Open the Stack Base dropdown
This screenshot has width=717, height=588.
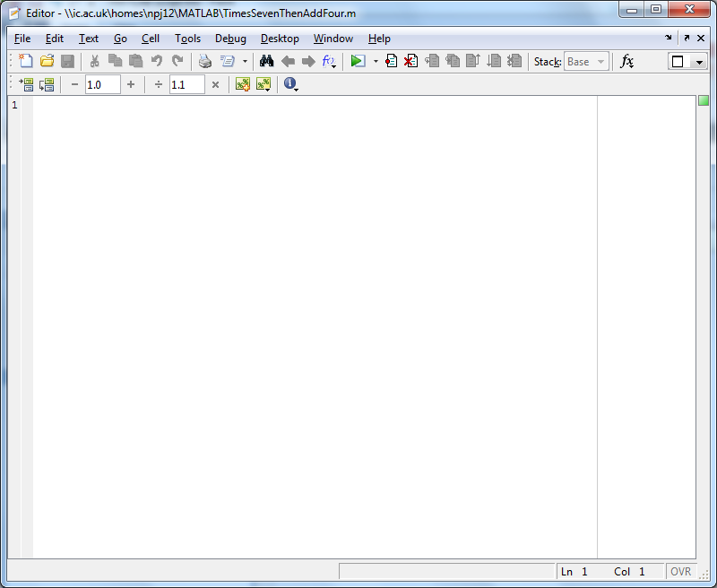click(587, 61)
